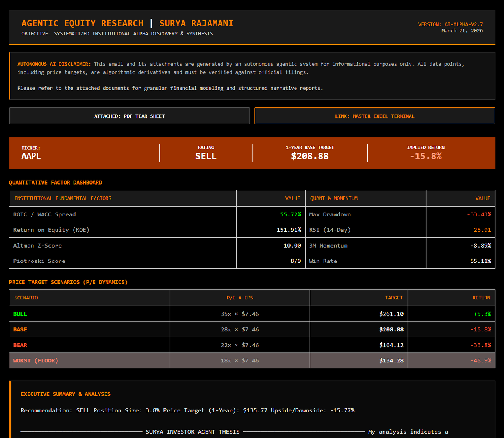Click the 151.91% ROE value
Viewport: 504px width, 438px height.
pyautogui.click(x=289, y=230)
